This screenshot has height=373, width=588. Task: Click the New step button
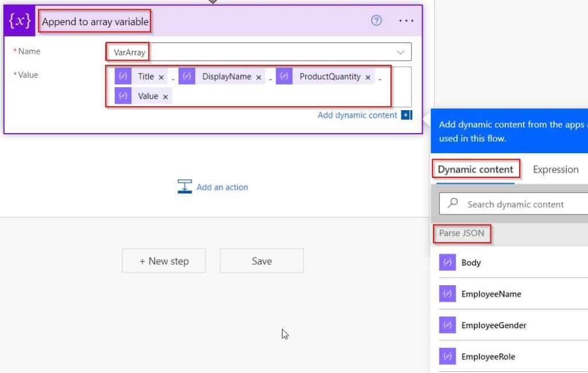click(x=164, y=261)
